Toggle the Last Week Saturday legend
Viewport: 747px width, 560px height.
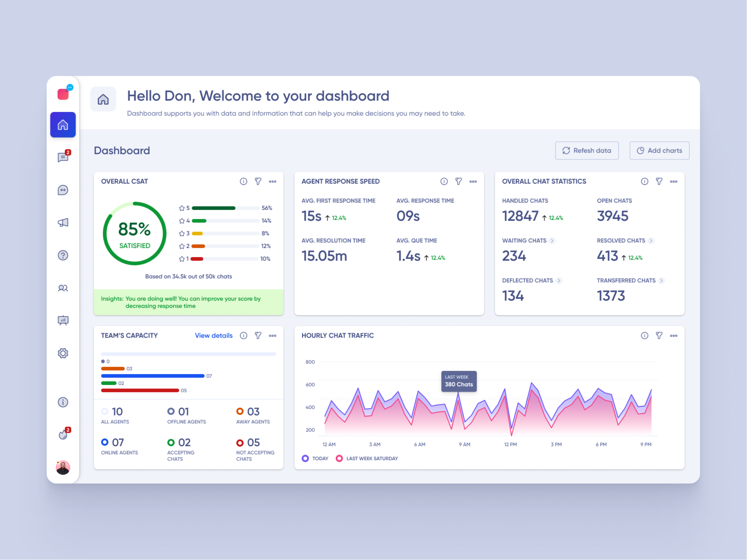(x=367, y=458)
